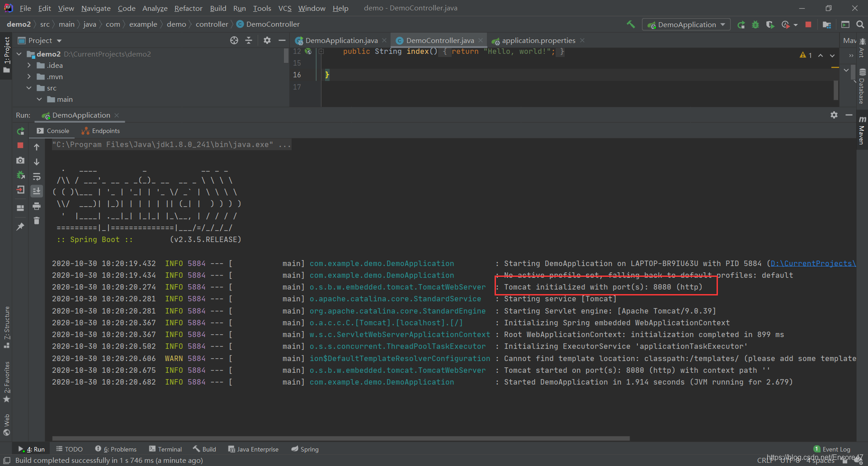
Task: Print the console output
Action: [x=37, y=206]
